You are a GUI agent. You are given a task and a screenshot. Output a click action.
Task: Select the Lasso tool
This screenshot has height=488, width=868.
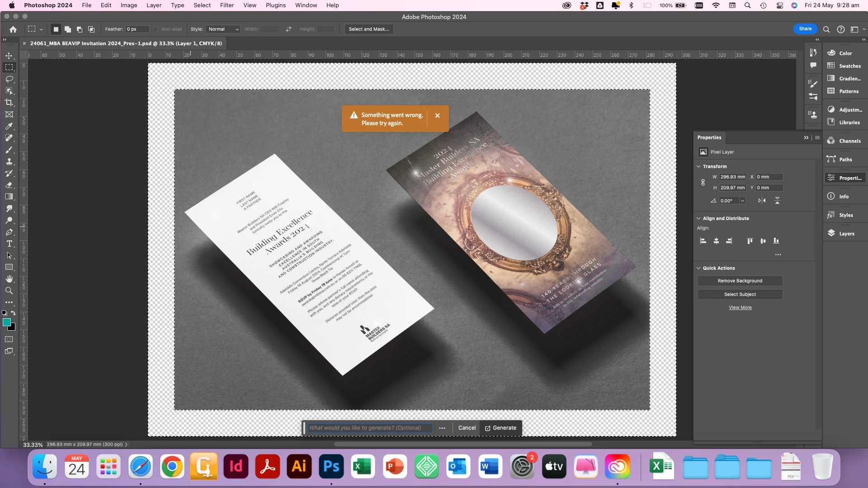click(x=9, y=79)
